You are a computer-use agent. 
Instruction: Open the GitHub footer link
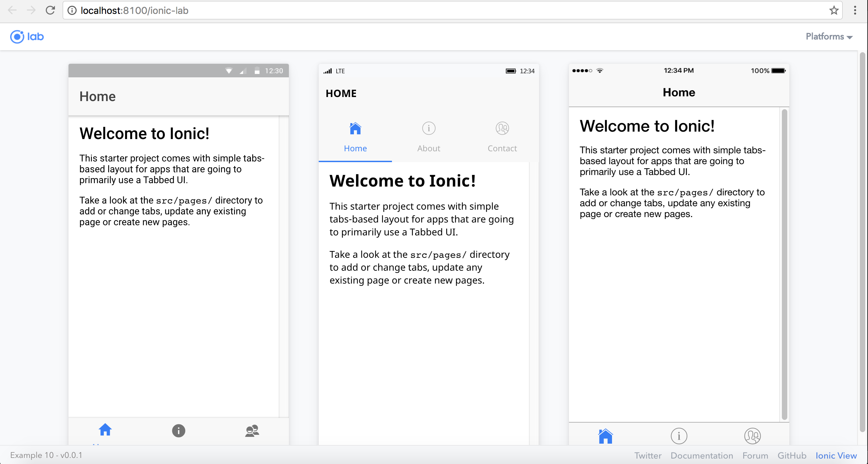click(792, 456)
